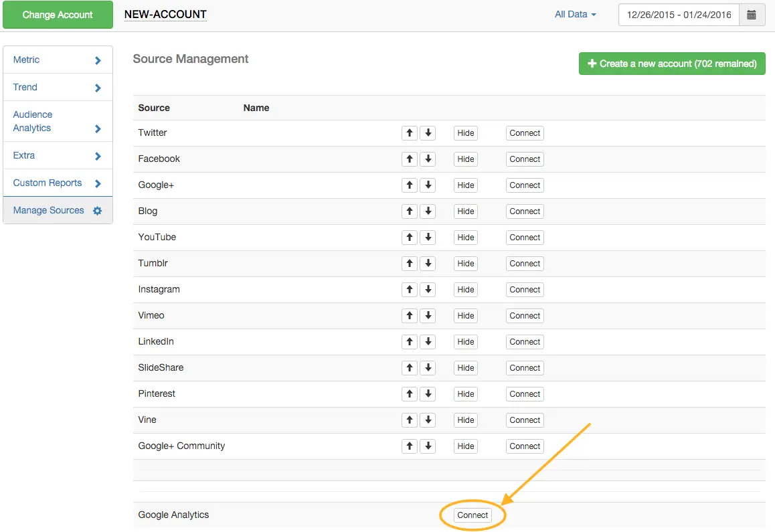Click the date range input field
The height and width of the screenshot is (532, 775).
(679, 15)
